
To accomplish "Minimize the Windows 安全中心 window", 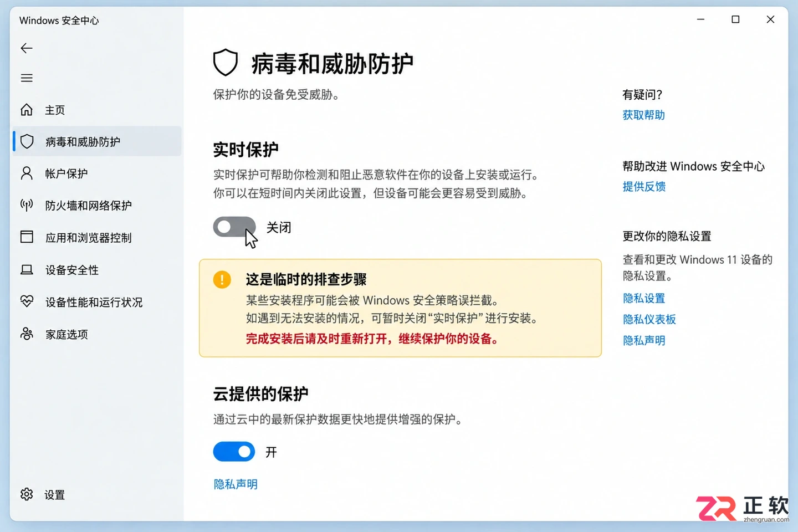I will (x=700, y=19).
